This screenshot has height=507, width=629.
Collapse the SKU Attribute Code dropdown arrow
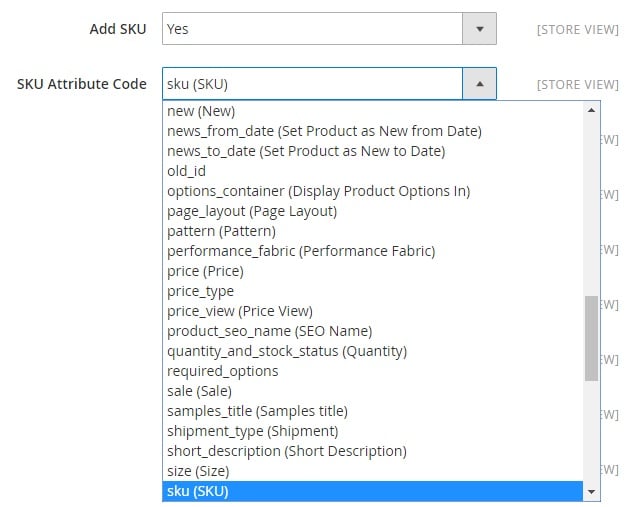point(479,84)
